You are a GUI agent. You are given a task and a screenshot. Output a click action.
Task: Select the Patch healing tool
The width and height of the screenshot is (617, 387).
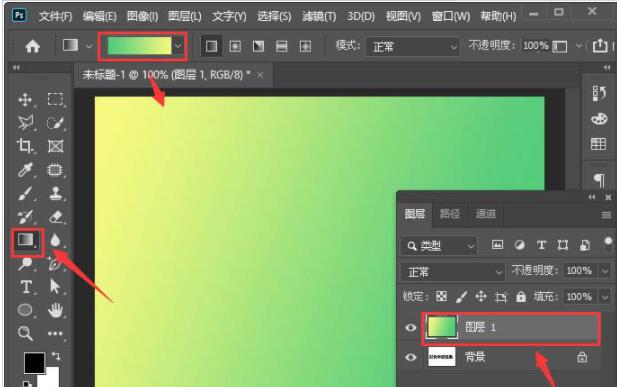55,170
